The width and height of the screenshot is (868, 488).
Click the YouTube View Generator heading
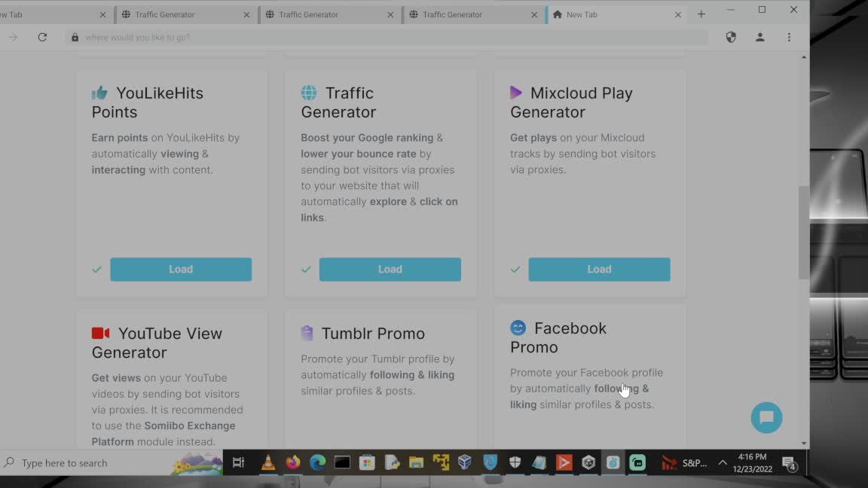[x=157, y=343]
